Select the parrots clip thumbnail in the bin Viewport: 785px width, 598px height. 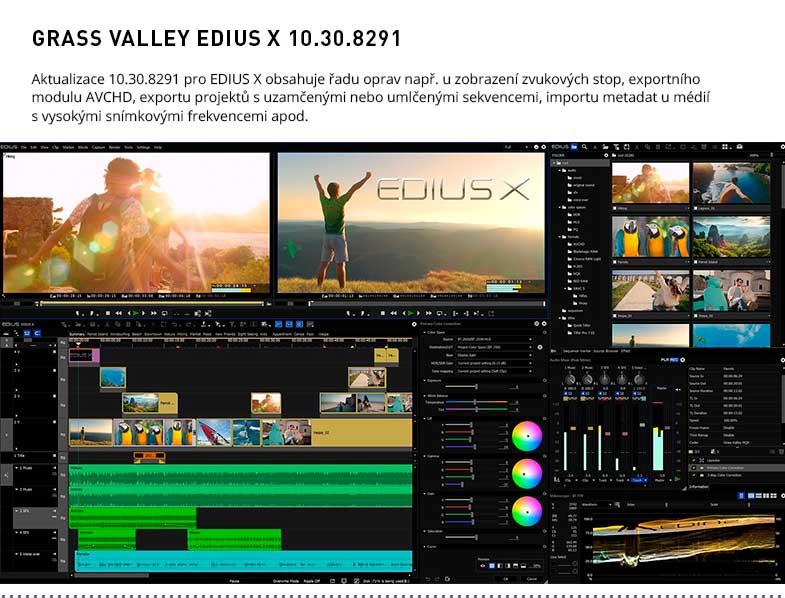point(650,237)
